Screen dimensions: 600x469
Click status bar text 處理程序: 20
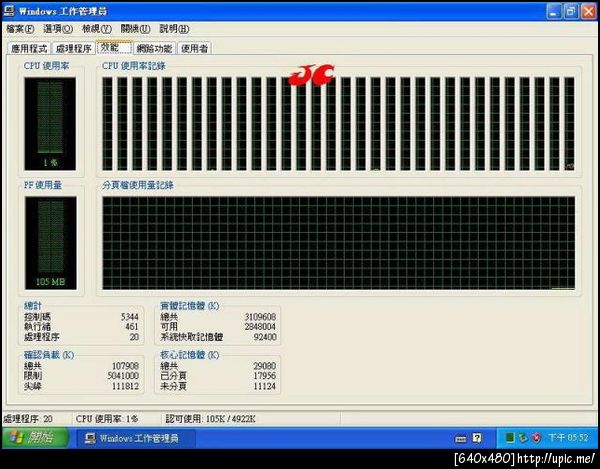pyautogui.click(x=28, y=419)
